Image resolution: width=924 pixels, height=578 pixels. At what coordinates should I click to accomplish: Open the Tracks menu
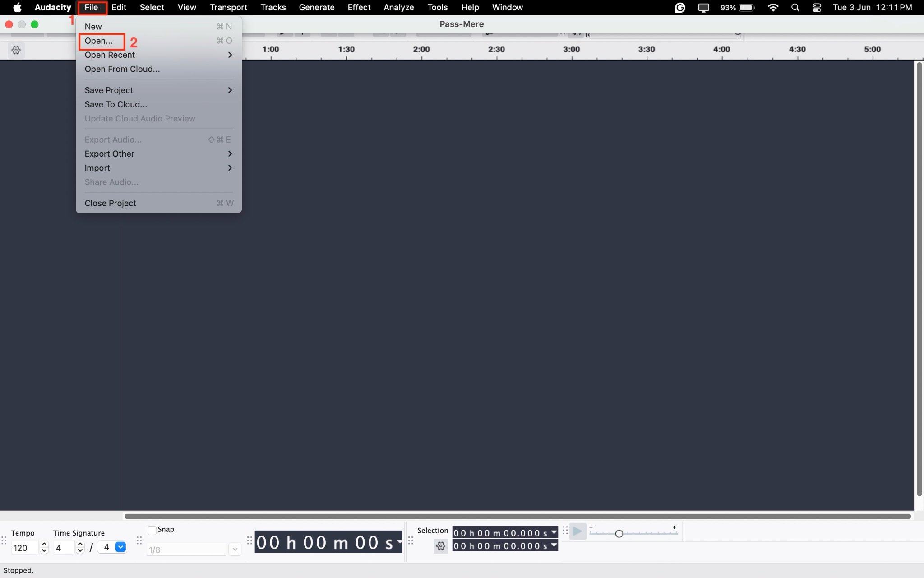(x=273, y=8)
